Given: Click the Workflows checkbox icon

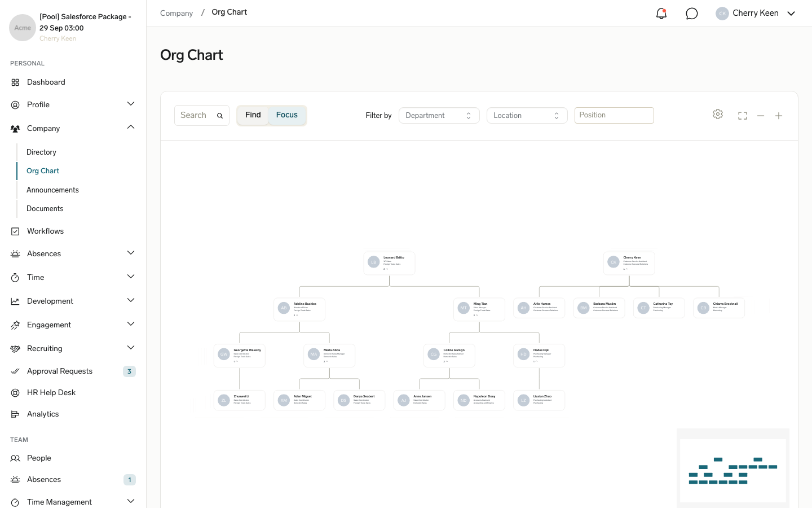Looking at the screenshot, I should click(15, 231).
